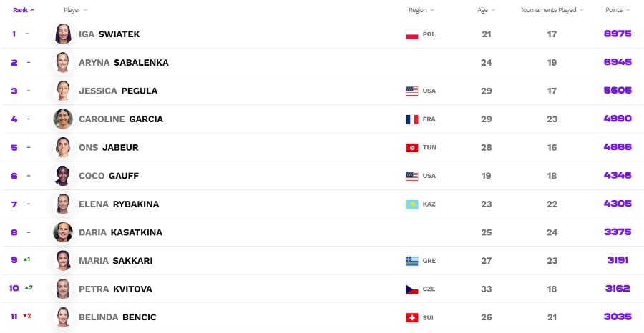This screenshot has height=333, width=644.
Task: Open the Region column sort dropdown
Action: pyautogui.click(x=421, y=10)
